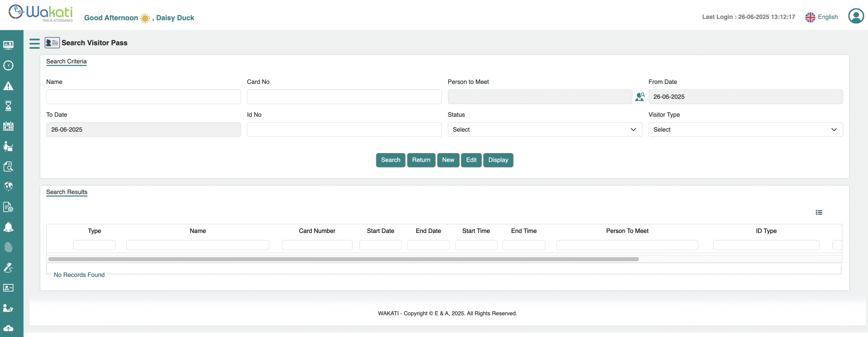Click the horizontal scrollbar in results table
This screenshot has width=868, height=337.
(x=343, y=259)
